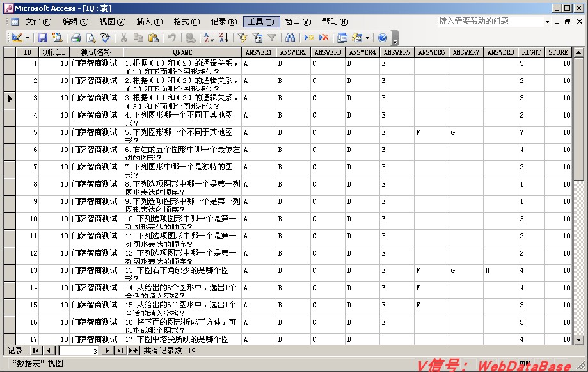
Task: Apply Filter By Selection icon
Action: point(242,38)
